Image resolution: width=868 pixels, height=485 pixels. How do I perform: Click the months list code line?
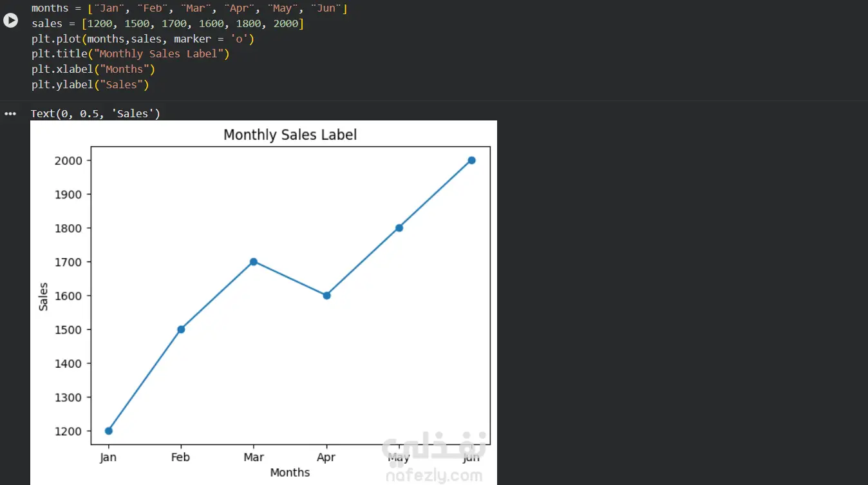tap(189, 8)
